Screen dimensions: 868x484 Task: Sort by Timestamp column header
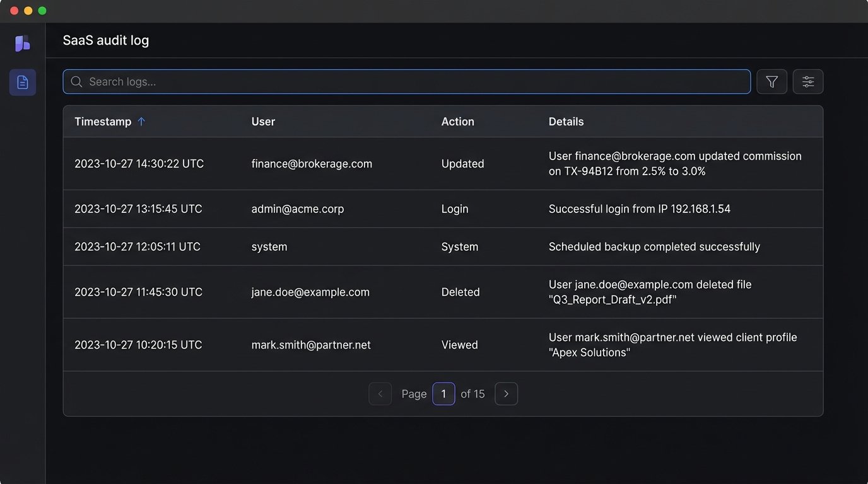click(x=103, y=122)
